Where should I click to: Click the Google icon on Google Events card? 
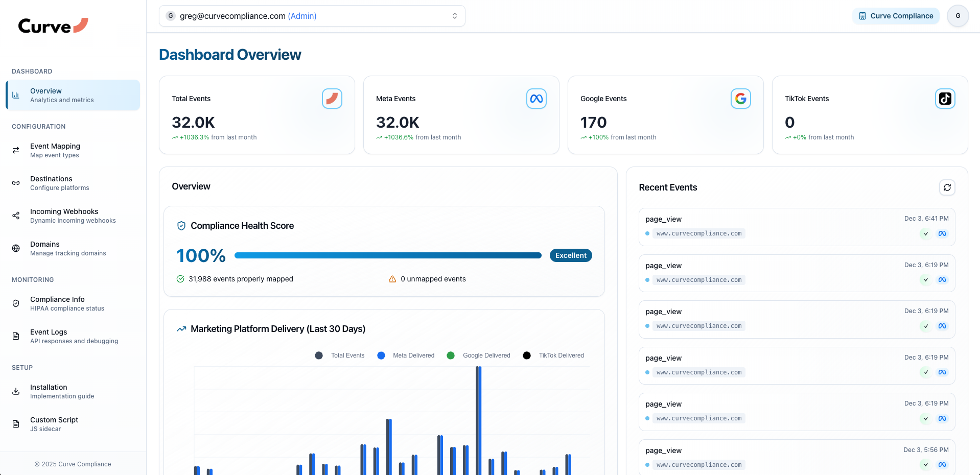741,99
